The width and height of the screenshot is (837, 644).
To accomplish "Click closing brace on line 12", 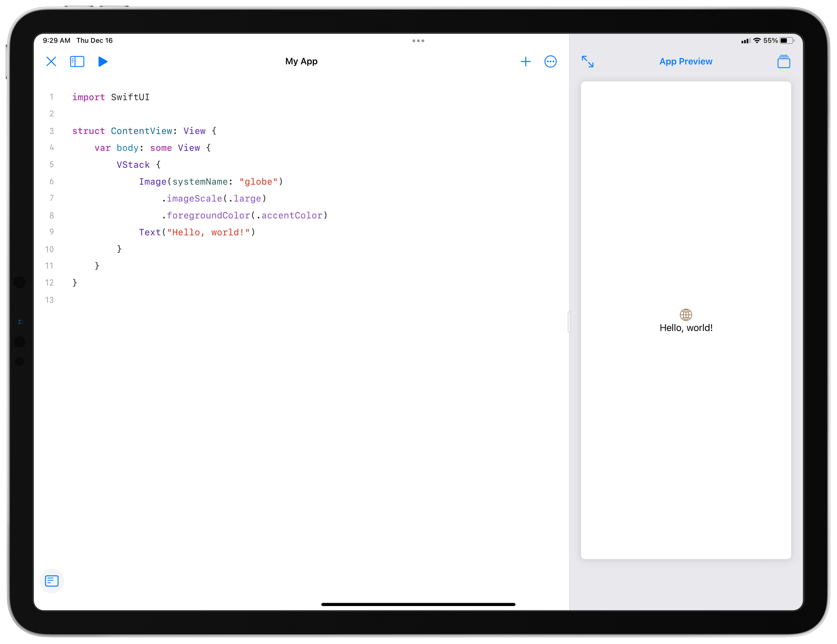I will [75, 283].
